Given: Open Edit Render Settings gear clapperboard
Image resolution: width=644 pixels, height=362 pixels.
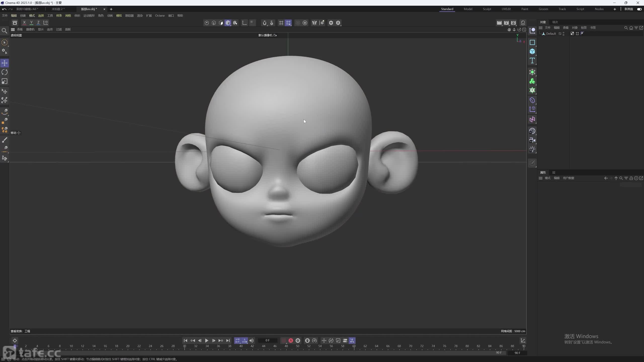Looking at the screenshot, I should (x=513, y=23).
